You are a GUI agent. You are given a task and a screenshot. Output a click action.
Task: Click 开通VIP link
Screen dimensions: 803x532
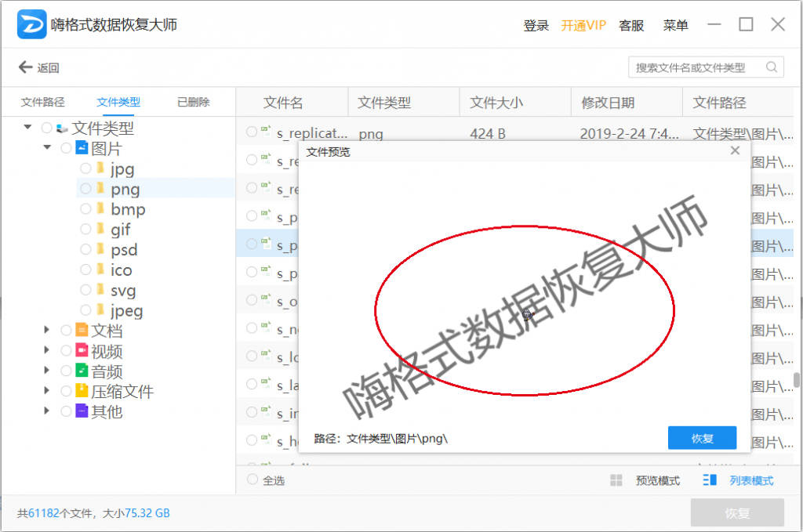[x=583, y=25]
